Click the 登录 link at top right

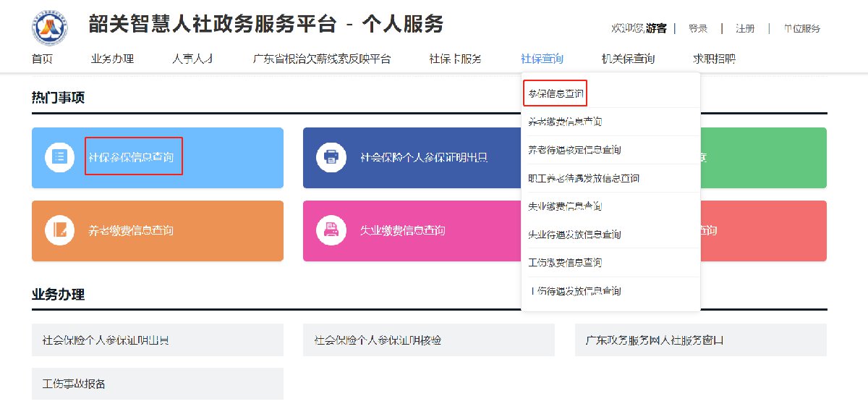pos(698,29)
